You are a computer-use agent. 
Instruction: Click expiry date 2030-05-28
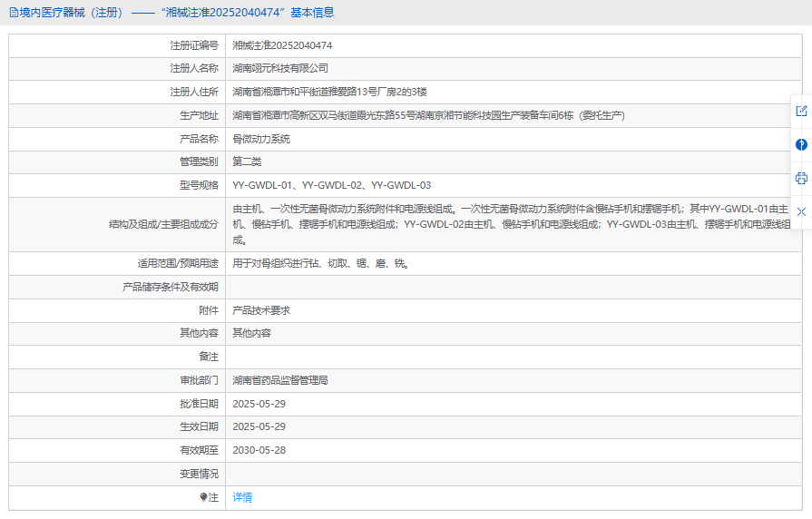[259, 450]
